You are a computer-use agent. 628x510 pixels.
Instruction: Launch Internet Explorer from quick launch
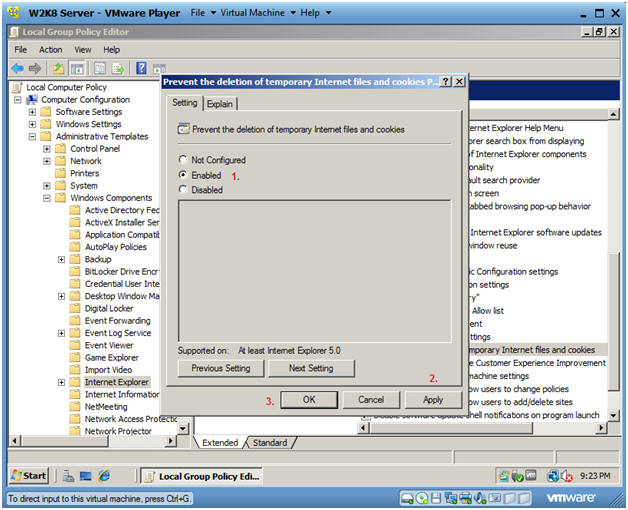point(104,476)
